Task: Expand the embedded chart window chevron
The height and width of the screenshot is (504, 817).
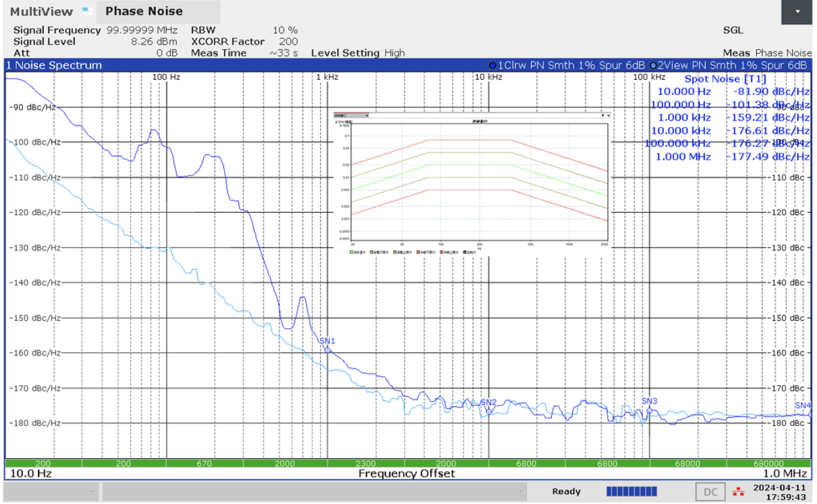Action: point(609,115)
